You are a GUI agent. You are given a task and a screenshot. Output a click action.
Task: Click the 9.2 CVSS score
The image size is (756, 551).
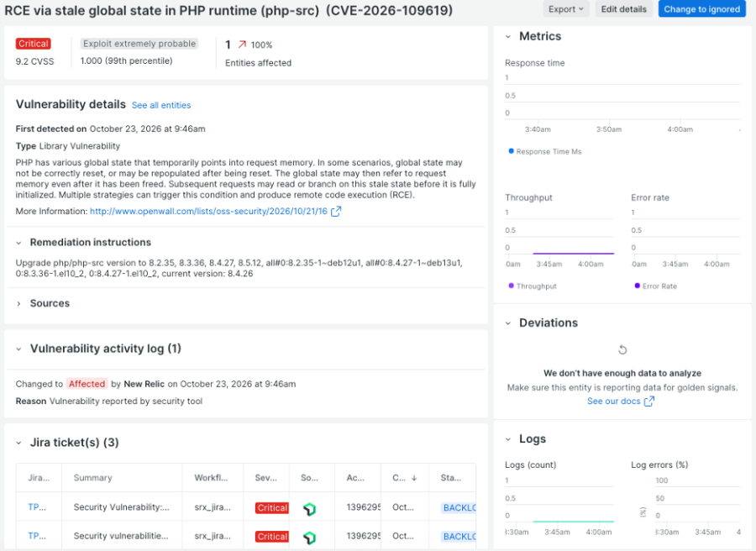click(x=34, y=61)
